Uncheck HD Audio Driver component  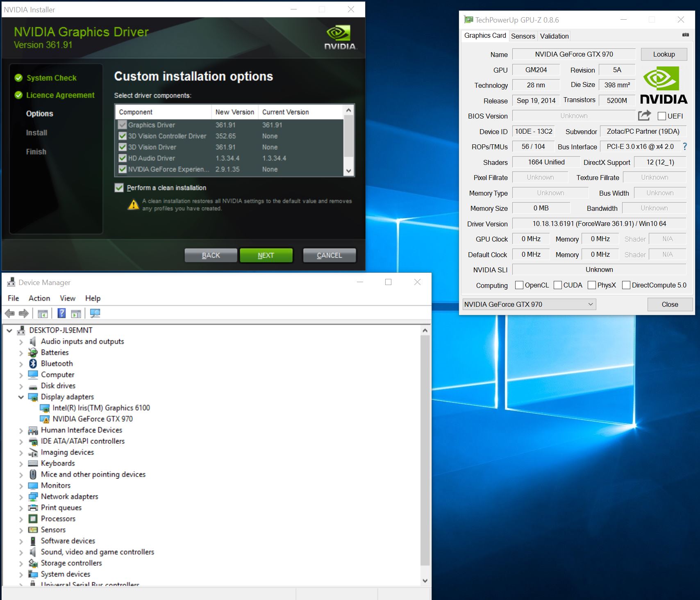coord(122,158)
